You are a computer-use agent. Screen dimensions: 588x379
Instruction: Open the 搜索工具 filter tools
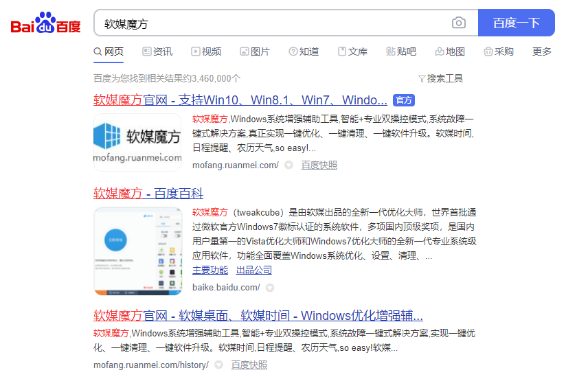click(x=440, y=78)
